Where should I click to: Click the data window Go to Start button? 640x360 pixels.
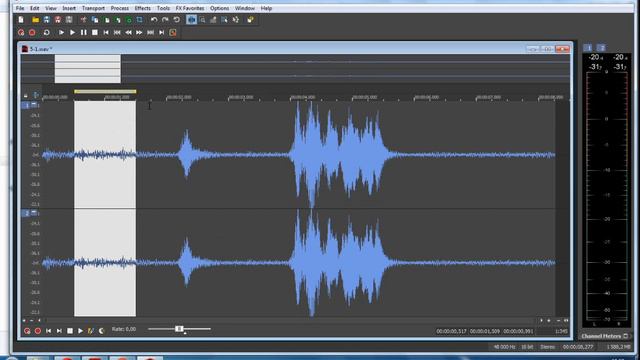click(49, 331)
